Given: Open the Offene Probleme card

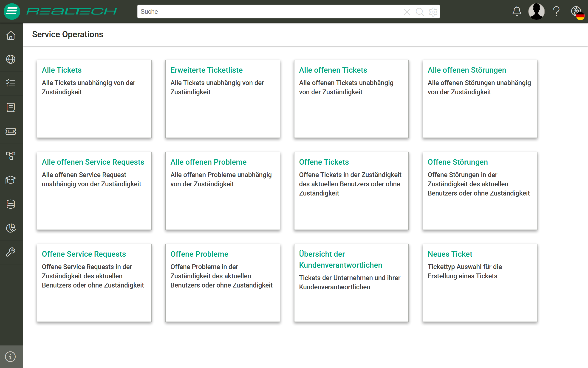Looking at the screenshot, I should click(223, 283).
